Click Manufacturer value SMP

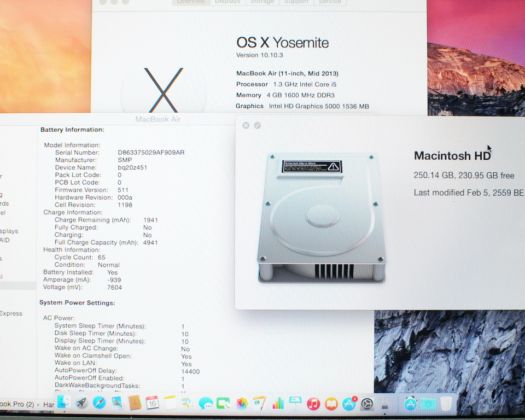[x=125, y=160]
